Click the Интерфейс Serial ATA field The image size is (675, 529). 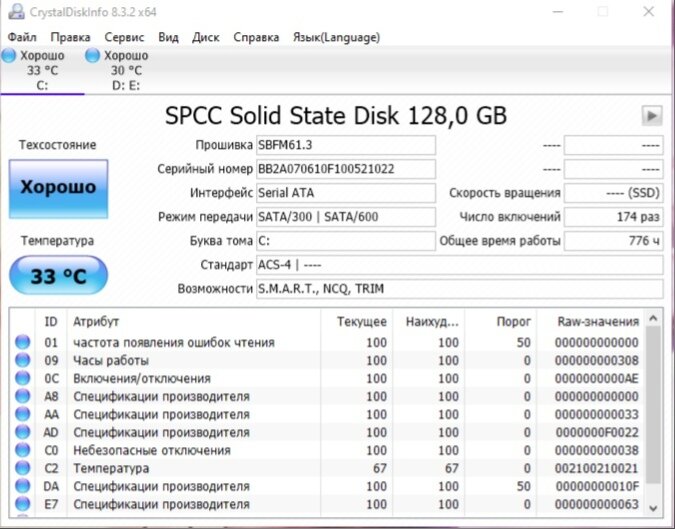pyautogui.click(x=346, y=193)
